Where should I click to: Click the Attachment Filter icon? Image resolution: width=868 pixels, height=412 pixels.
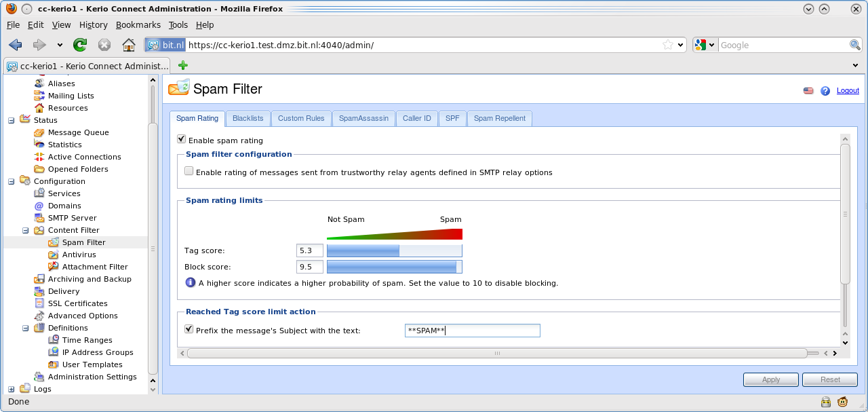click(x=54, y=267)
